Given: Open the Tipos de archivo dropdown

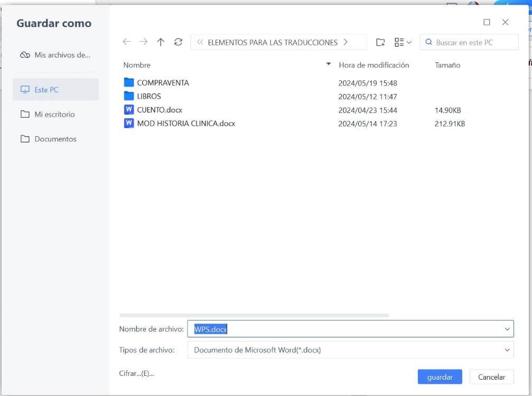Looking at the screenshot, I should [x=508, y=350].
